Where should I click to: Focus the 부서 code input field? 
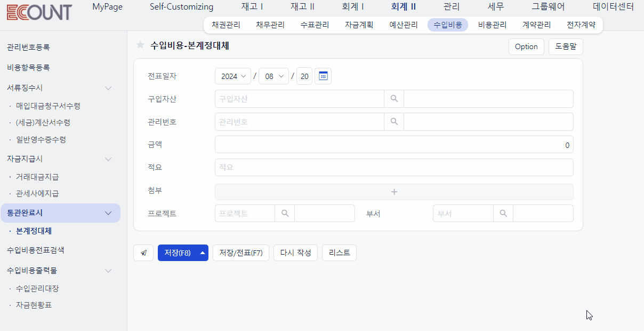(463, 214)
